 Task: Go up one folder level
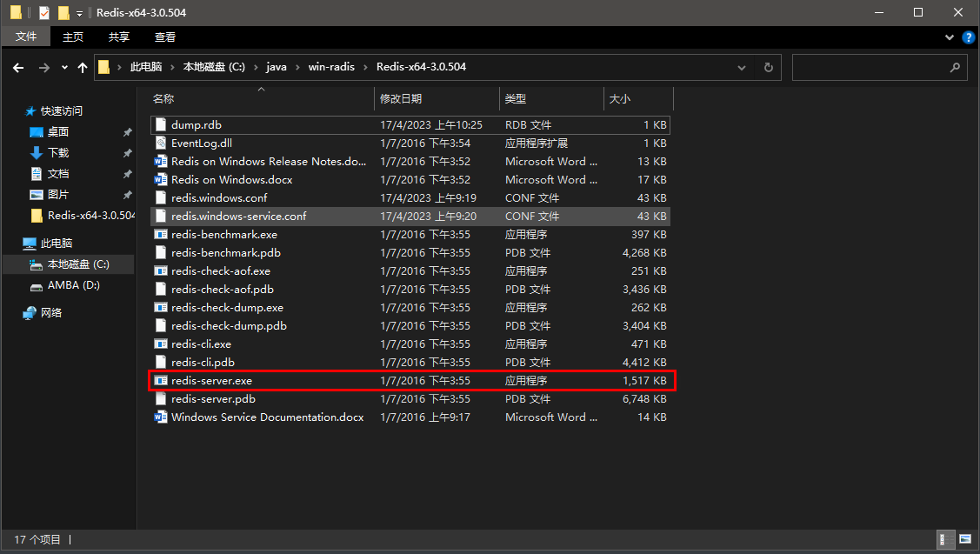tap(83, 68)
